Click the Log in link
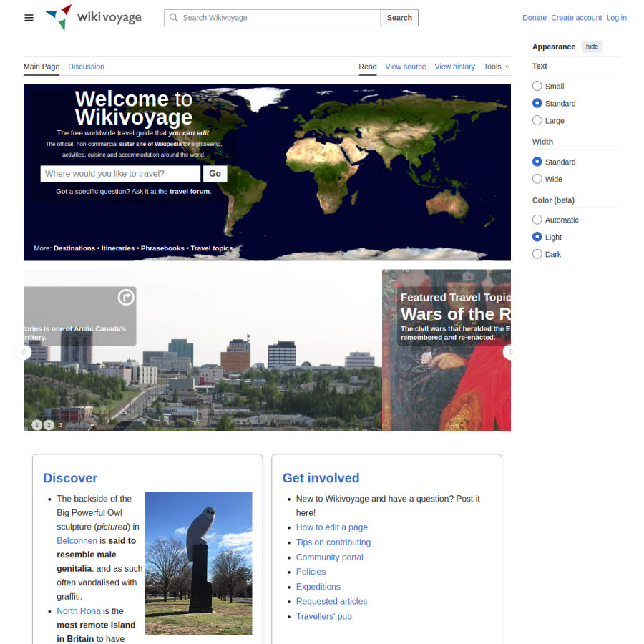The width and height of the screenshot is (644, 644). [x=617, y=18]
